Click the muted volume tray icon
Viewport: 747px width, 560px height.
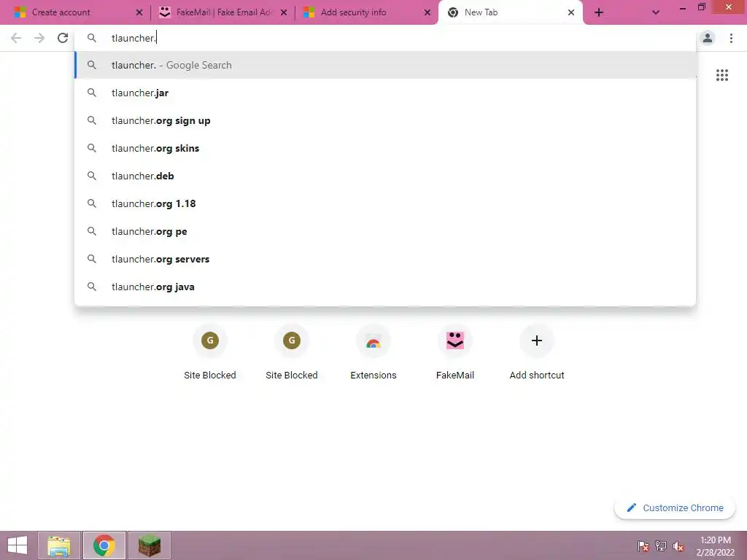(678, 545)
